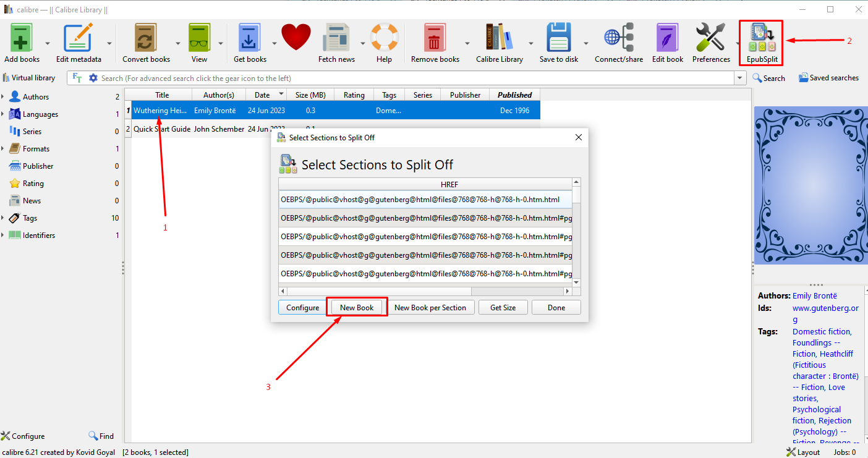The width and height of the screenshot is (868, 458).
Task: Select the Quick Start Guide book row
Action: point(333,129)
